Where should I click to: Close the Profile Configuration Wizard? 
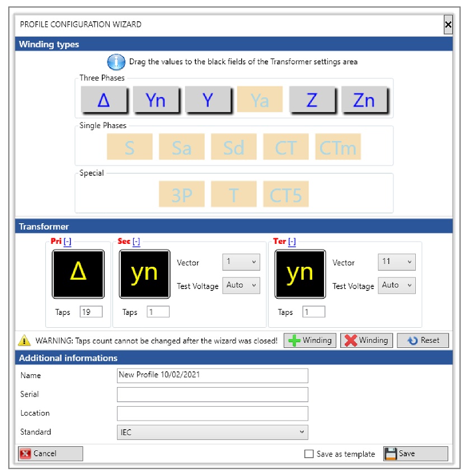pos(448,25)
